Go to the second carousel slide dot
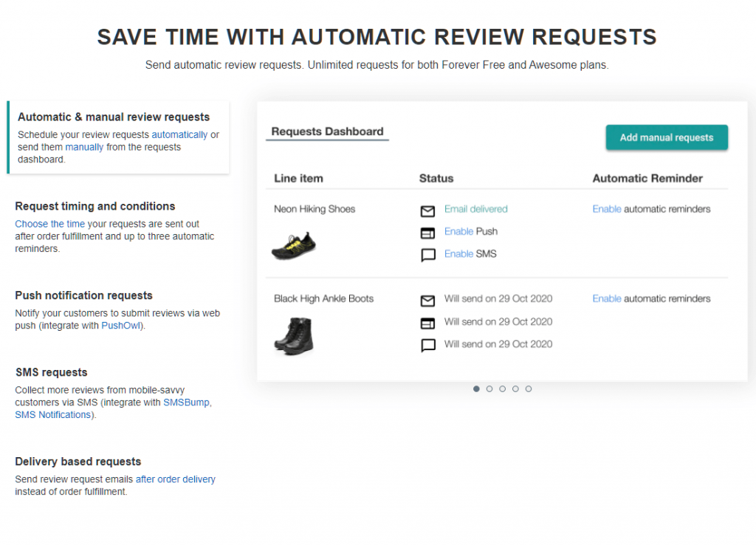Screen dimensions: 756x545 [x=489, y=388]
